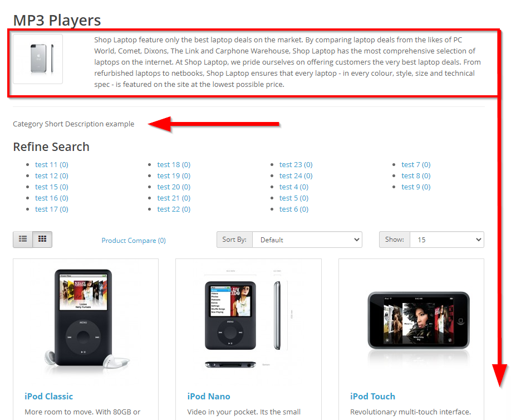
Task: Refine search by test 23 (0)
Action: [296, 165]
